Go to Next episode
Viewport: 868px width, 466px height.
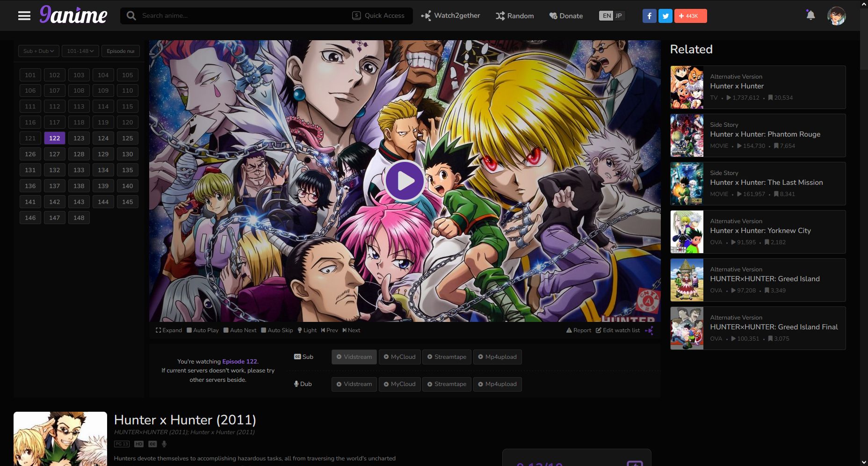tap(351, 330)
